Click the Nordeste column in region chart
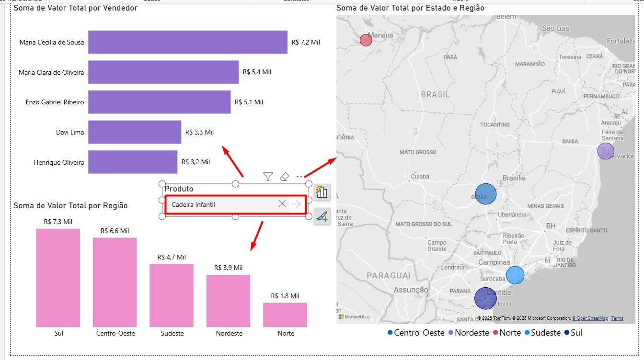The height and width of the screenshot is (360, 644). click(228, 301)
